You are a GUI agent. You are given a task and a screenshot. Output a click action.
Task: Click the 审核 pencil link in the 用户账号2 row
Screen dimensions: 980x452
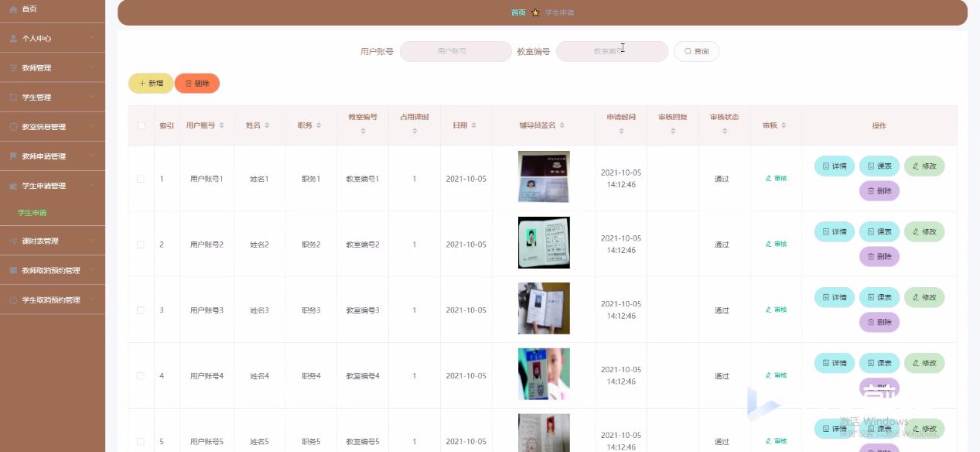pos(776,245)
